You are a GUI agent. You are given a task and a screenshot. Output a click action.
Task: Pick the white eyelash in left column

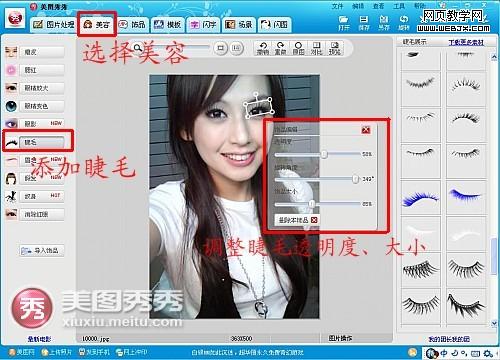pos(420,234)
